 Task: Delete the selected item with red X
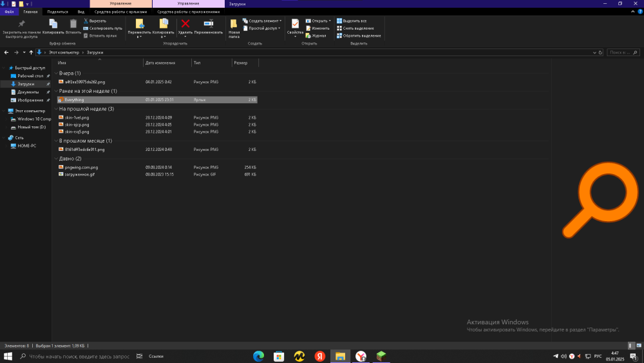[185, 28]
